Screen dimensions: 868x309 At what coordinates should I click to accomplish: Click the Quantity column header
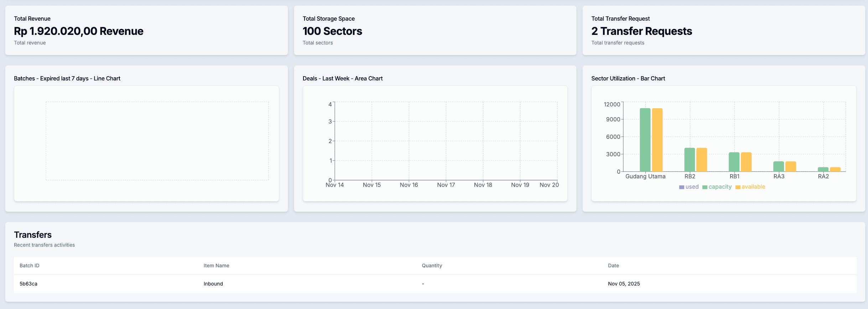point(432,266)
